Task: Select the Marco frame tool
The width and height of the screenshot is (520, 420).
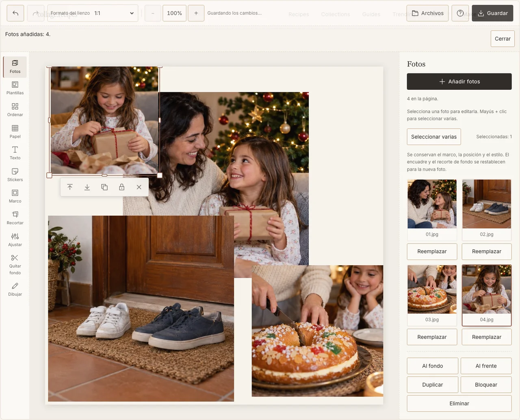Action: [15, 197]
